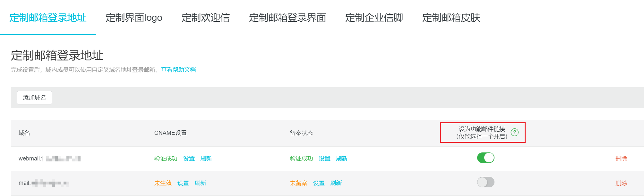644x196 pixels.
Task: Disable function mail link for webmail domain
Action: [x=486, y=158]
